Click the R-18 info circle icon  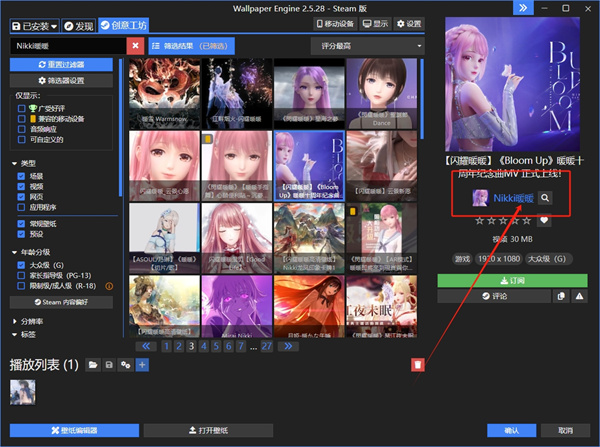[x=109, y=286]
